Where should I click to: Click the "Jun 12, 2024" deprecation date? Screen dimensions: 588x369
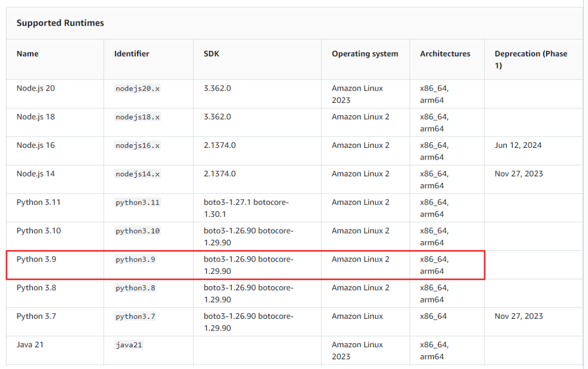tap(518, 145)
